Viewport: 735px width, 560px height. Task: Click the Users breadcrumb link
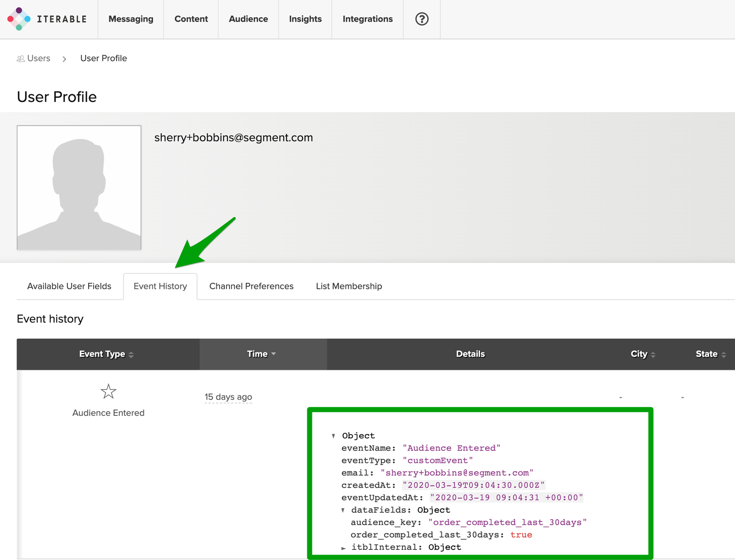[x=39, y=58]
